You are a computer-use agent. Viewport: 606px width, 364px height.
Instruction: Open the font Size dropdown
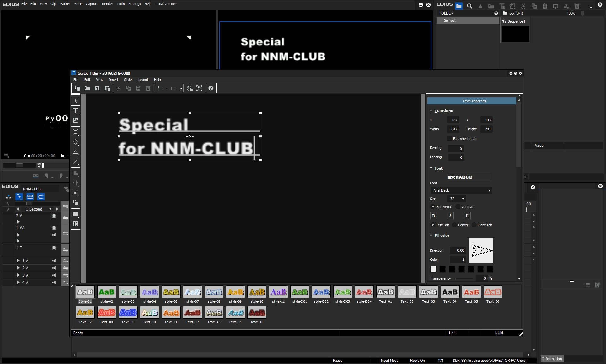tap(456, 199)
